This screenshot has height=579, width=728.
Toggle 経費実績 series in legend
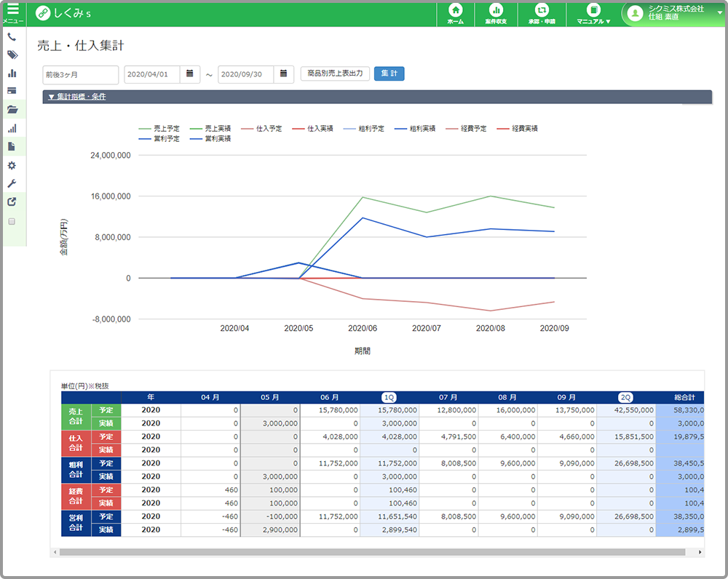coord(517,129)
